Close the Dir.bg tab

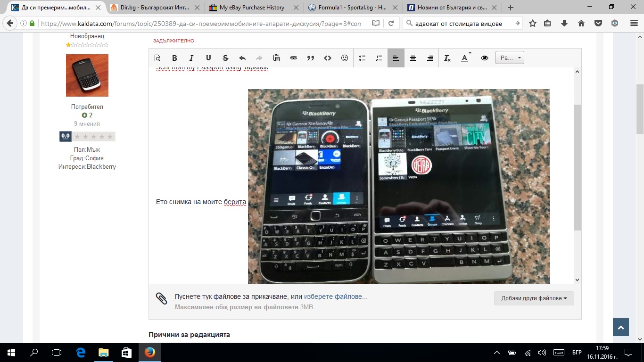pos(197,8)
